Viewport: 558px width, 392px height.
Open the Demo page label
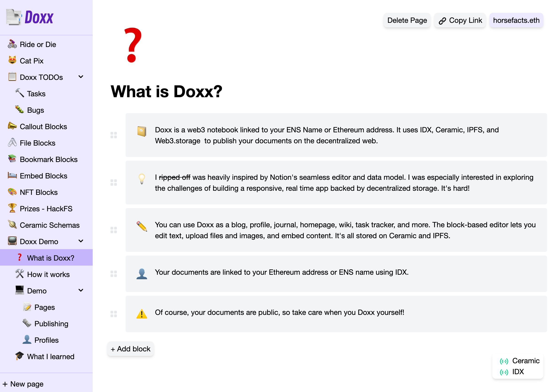coord(37,291)
